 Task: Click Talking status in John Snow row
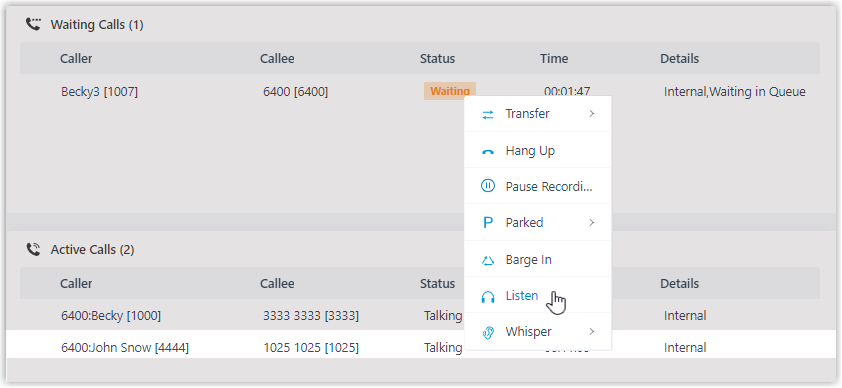coord(443,348)
